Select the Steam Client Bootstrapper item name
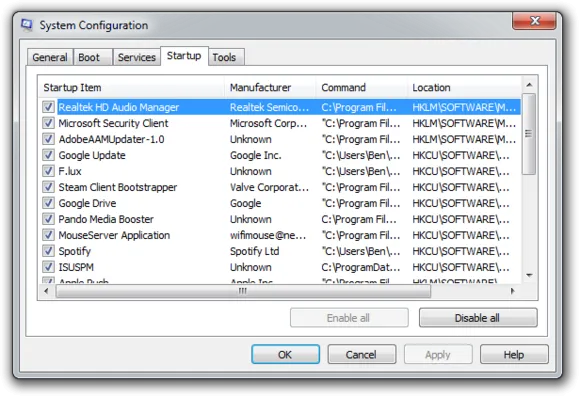The height and width of the screenshot is (397, 580). click(x=118, y=187)
